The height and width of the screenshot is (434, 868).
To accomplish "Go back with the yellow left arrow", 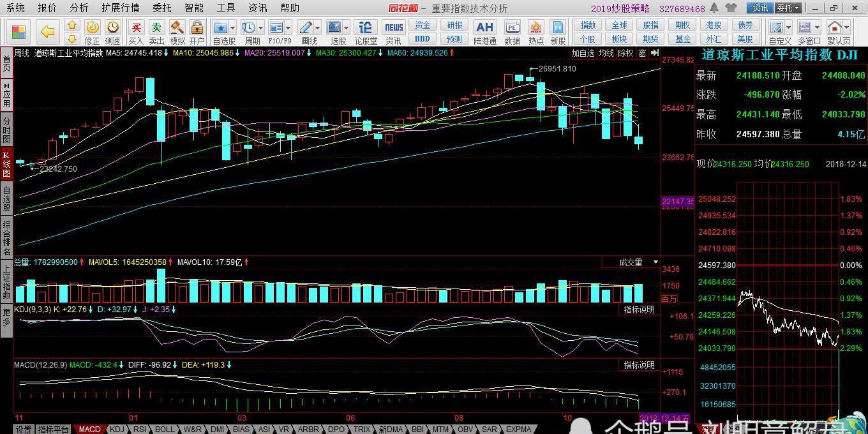I will point(47,31).
